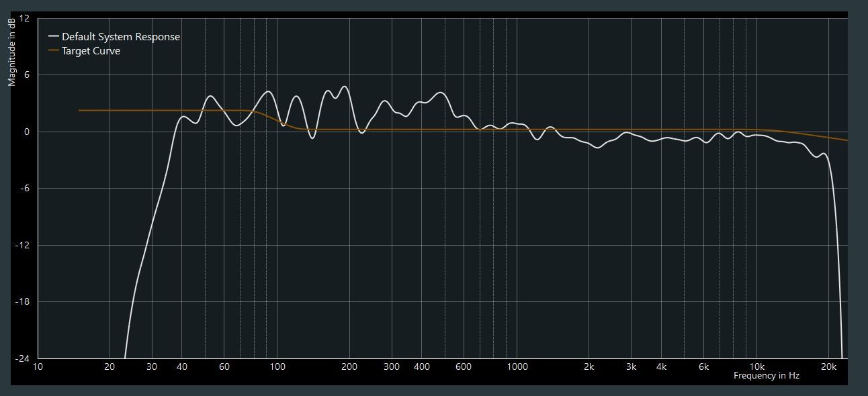
Task: Click the 2k frequency axis label
Action: 589,367
